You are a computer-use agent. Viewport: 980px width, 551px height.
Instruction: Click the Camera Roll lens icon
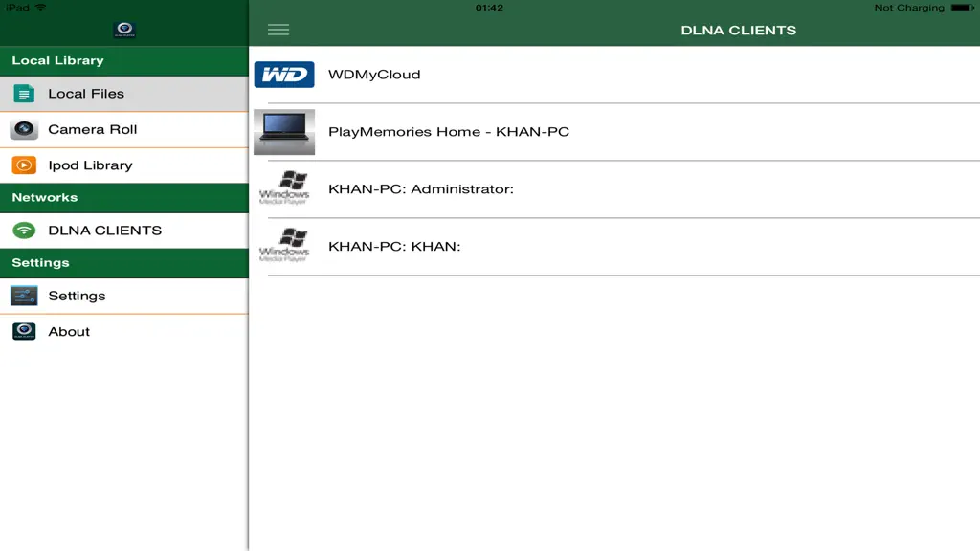24,129
